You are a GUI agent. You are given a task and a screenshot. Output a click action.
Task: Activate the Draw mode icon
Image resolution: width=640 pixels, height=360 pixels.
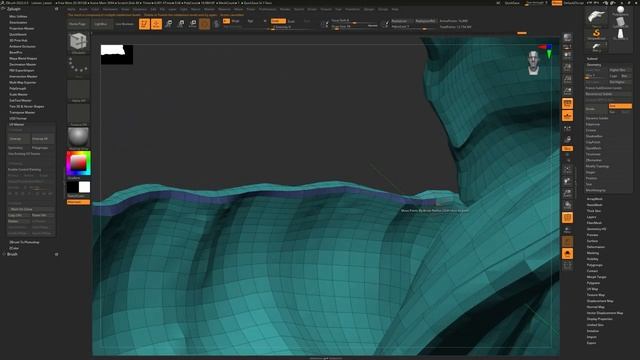click(156, 24)
